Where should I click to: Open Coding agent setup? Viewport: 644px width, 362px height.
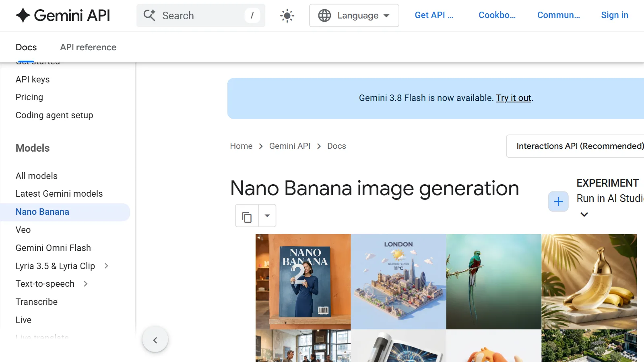[x=54, y=115]
